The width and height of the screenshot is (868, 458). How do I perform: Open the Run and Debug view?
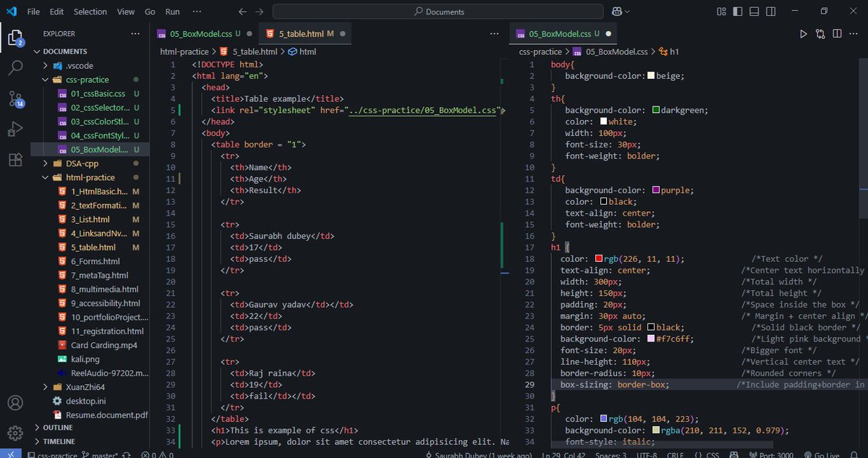(15, 130)
